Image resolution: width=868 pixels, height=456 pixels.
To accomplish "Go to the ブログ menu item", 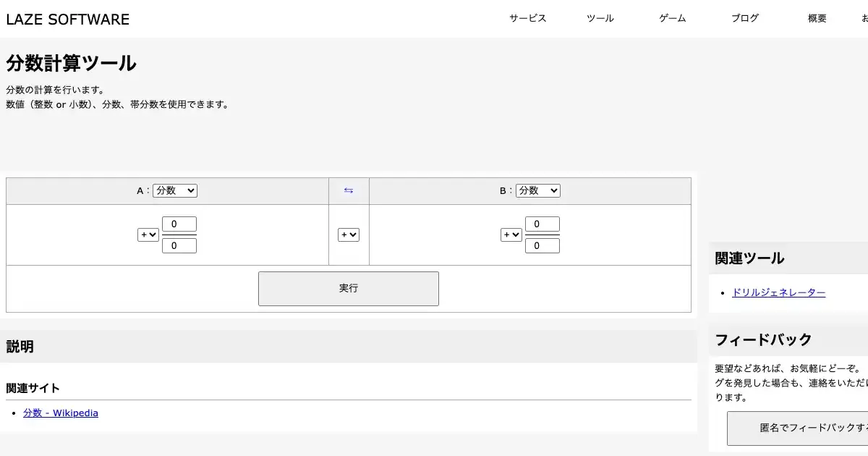I will [745, 19].
